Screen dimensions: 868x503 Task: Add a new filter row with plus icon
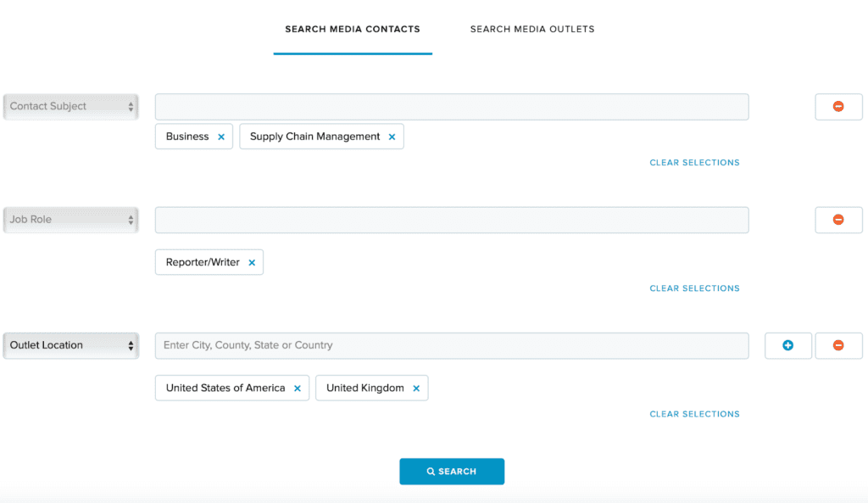click(x=788, y=346)
